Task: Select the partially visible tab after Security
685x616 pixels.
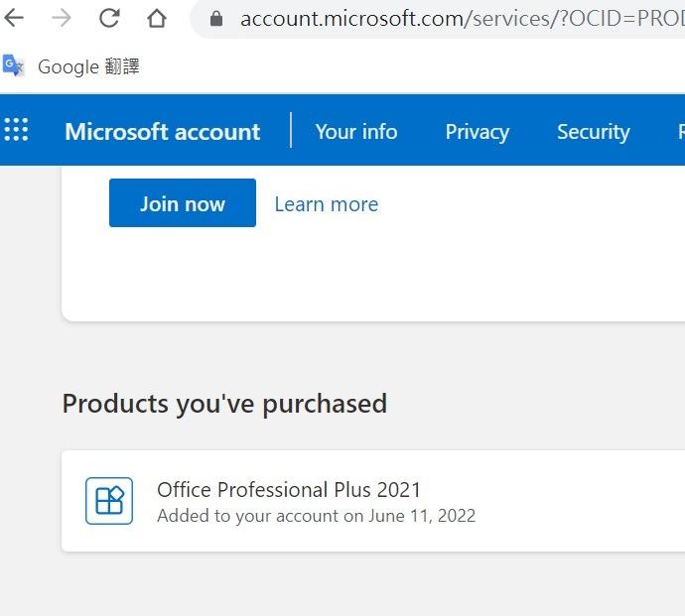Action: (x=681, y=131)
